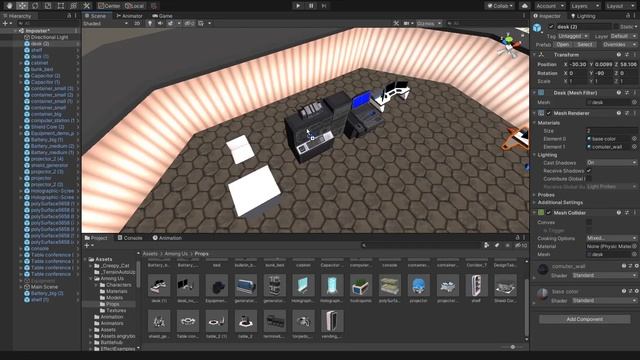Toggle the desk (2) active checkbox
The image size is (640, 360).
[x=551, y=27]
